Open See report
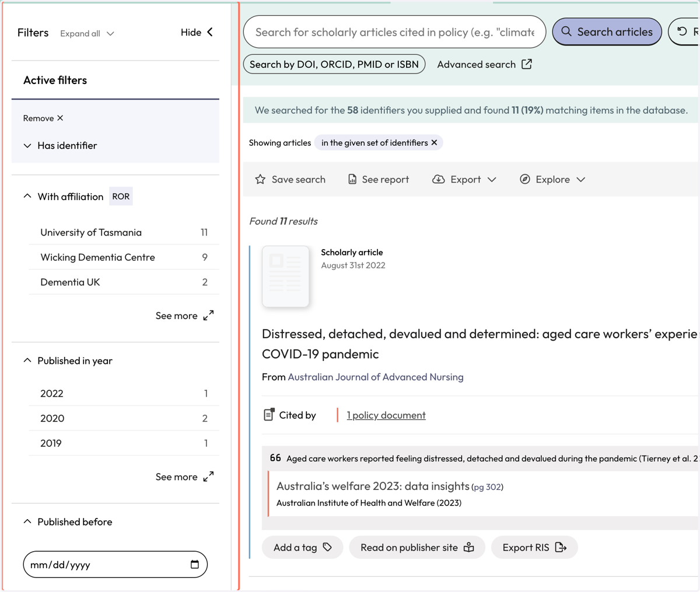 379,179
